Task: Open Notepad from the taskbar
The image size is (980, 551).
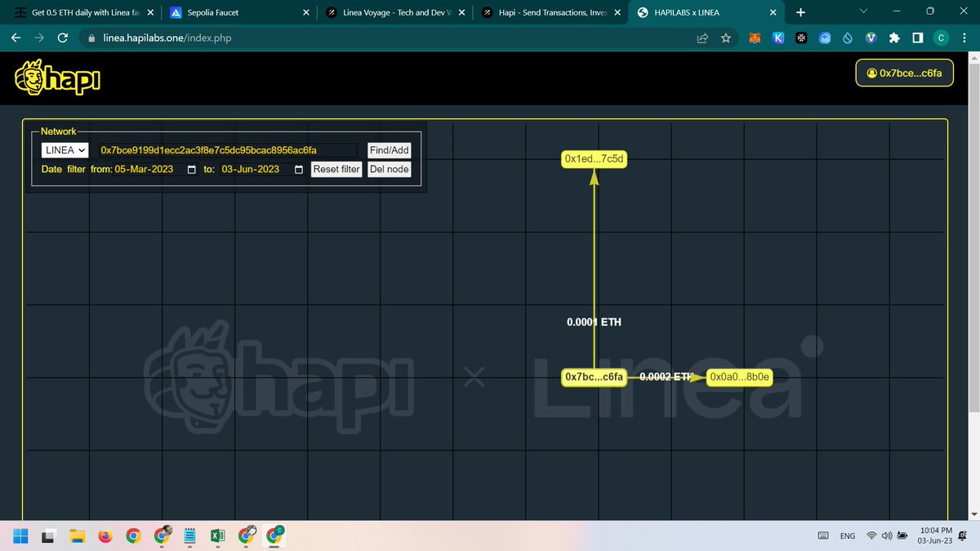Action: click(189, 536)
